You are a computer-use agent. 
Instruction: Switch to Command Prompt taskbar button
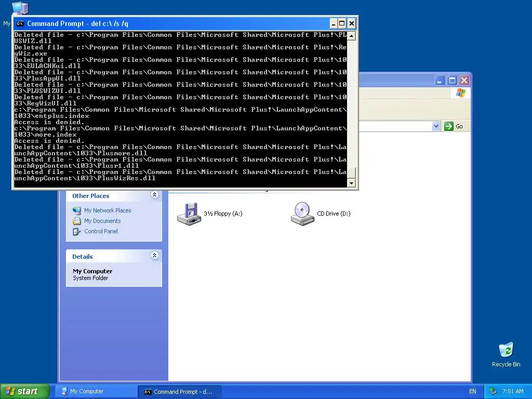[x=180, y=392]
